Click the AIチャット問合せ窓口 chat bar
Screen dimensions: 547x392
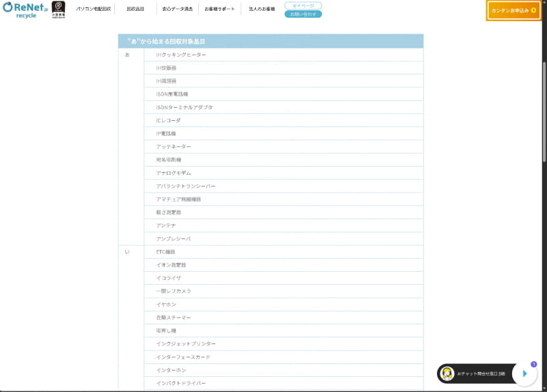tap(481, 374)
